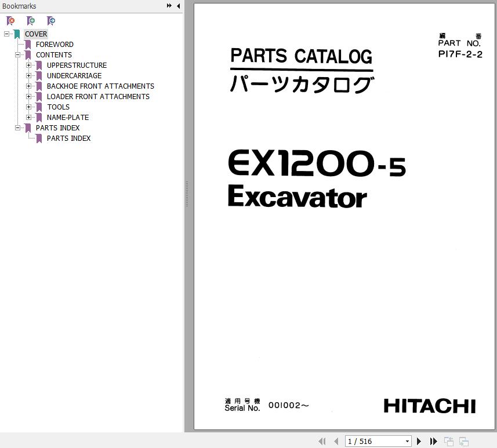Click the add bookmark icon
The image size is (497, 448).
31,21
